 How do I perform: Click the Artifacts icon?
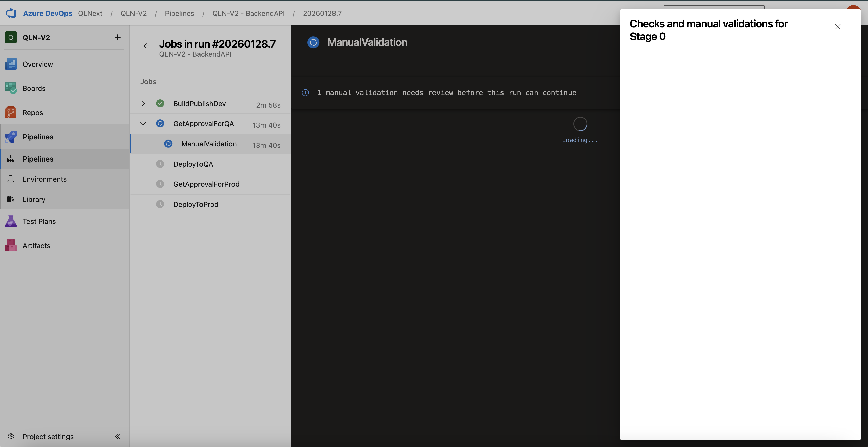point(11,245)
